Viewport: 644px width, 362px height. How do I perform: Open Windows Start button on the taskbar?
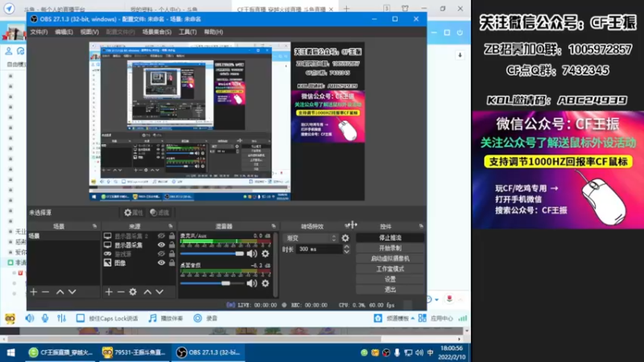[11, 352]
